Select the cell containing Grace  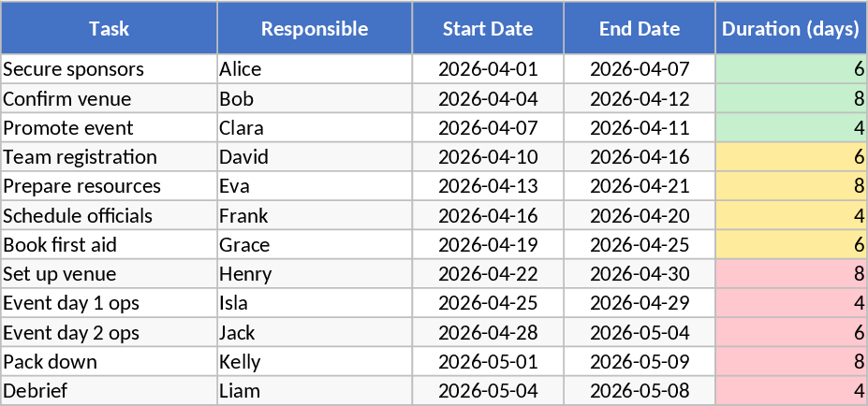[315, 245]
